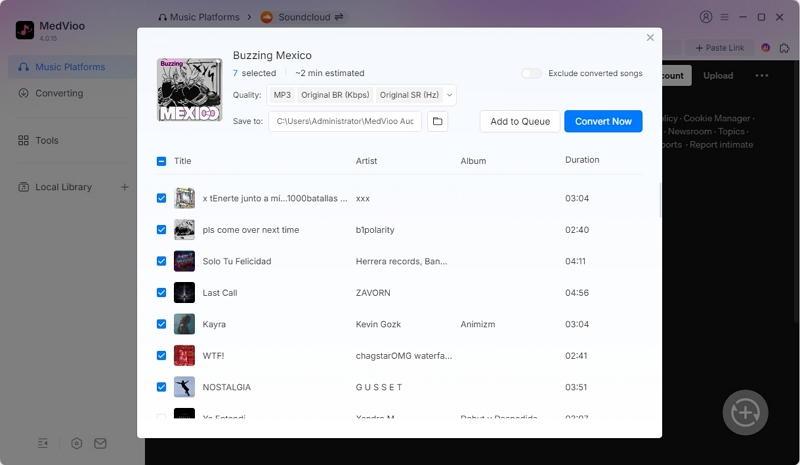Click duration 04:56 for Last Call
Screen dimensions: 800x465
pyautogui.click(x=577, y=293)
